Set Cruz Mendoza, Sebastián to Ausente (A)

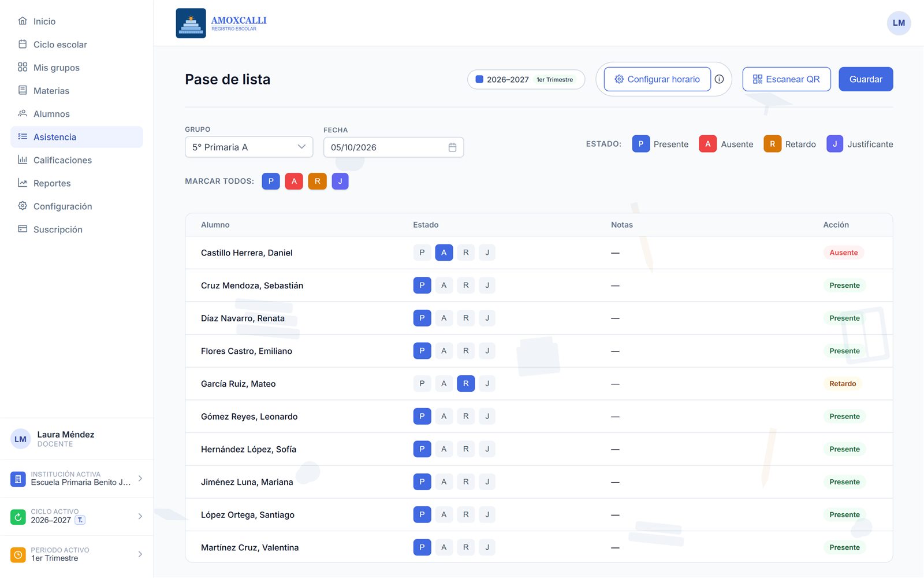pyautogui.click(x=444, y=286)
